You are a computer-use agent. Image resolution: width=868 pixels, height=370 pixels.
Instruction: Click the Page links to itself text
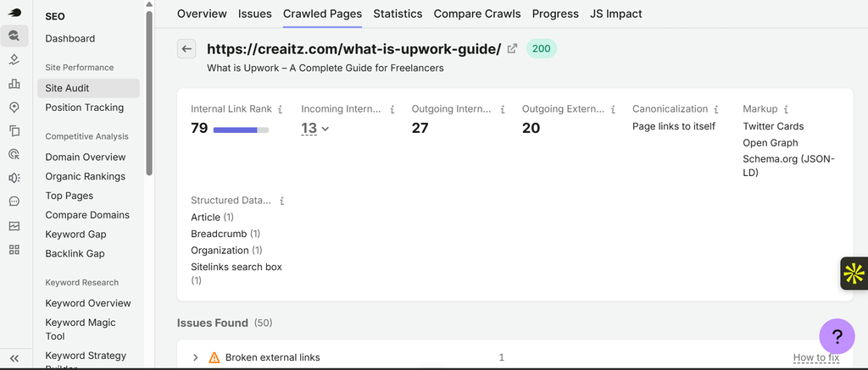point(674,127)
